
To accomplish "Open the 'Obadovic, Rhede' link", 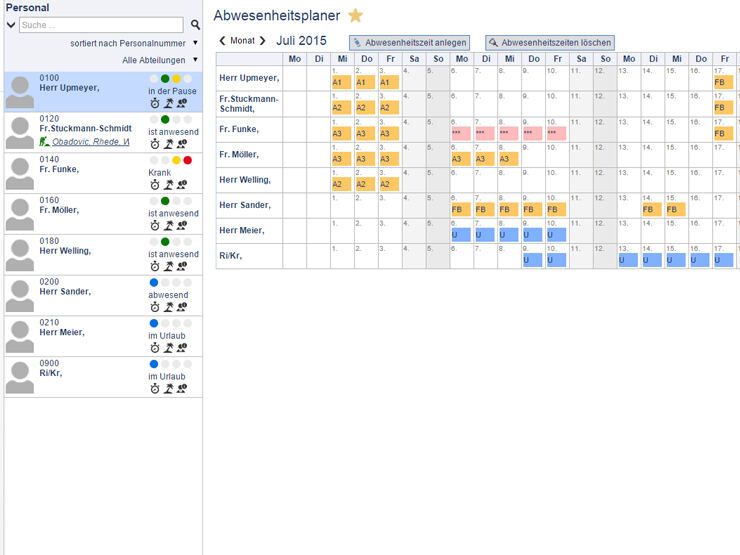I will [x=90, y=142].
